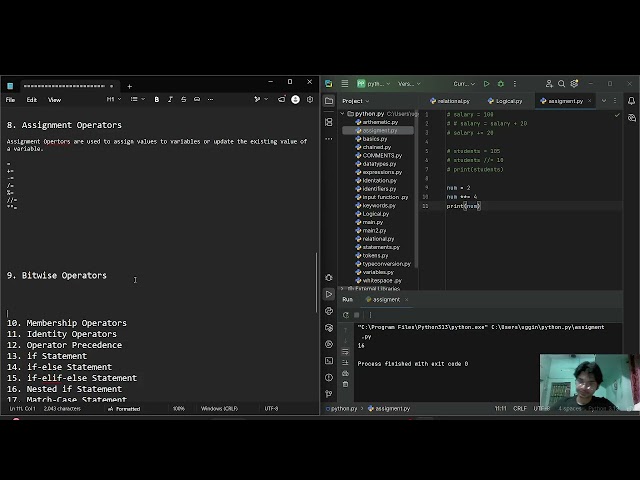
Task: Open the list style dropdown in Notepad
Action: tap(138, 100)
